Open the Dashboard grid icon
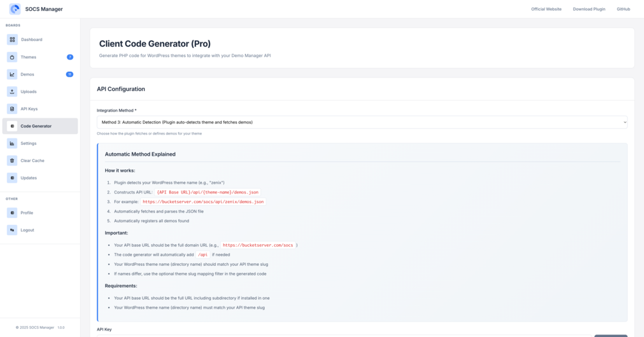The width and height of the screenshot is (644, 337). pos(12,40)
